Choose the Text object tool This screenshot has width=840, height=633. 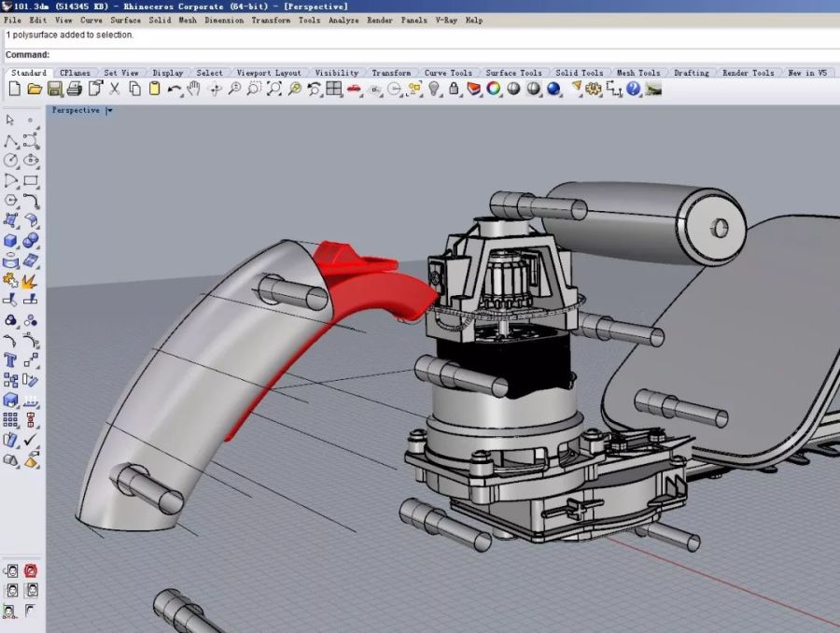[x=10, y=360]
